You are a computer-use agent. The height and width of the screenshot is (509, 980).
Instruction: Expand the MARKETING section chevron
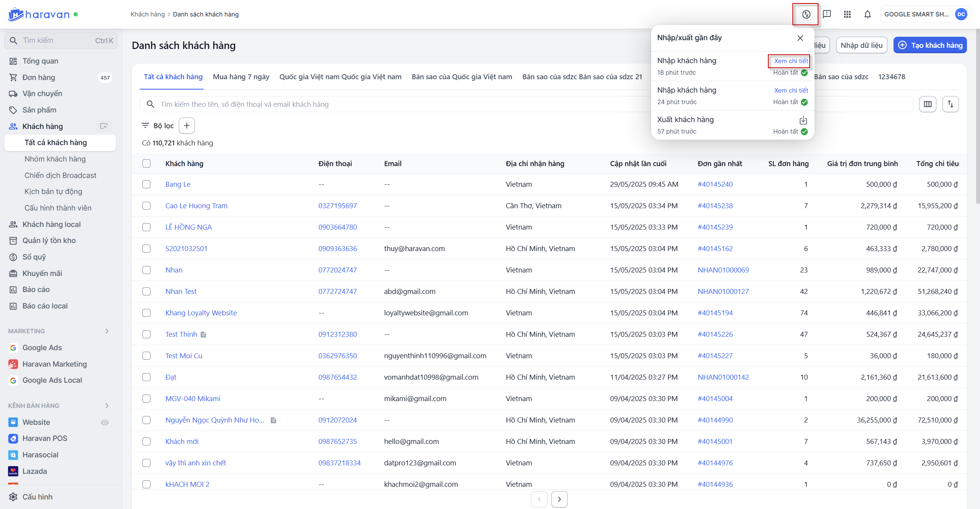tap(107, 331)
